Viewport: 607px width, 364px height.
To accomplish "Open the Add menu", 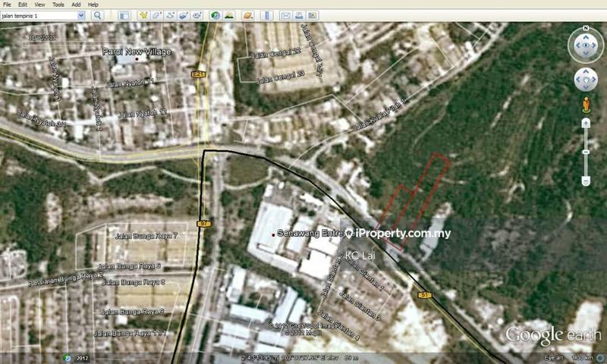I will [76, 5].
